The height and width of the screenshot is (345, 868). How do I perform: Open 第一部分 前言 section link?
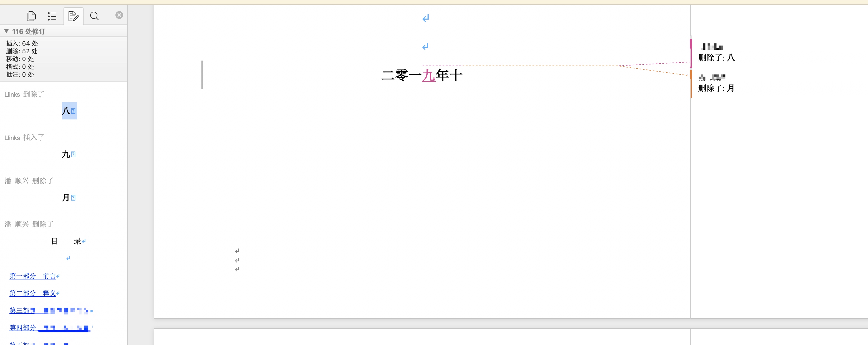(33, 276)
